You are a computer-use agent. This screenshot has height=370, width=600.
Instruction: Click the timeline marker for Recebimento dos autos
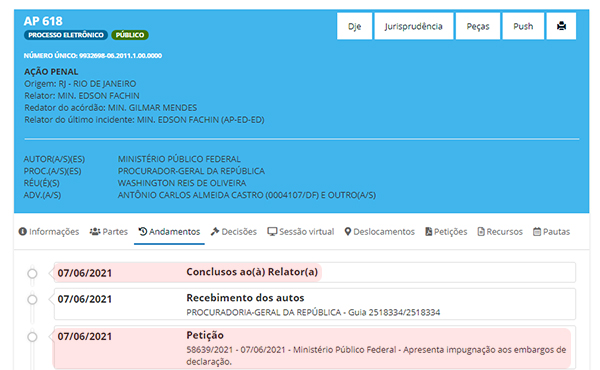(x=32, y=300)
